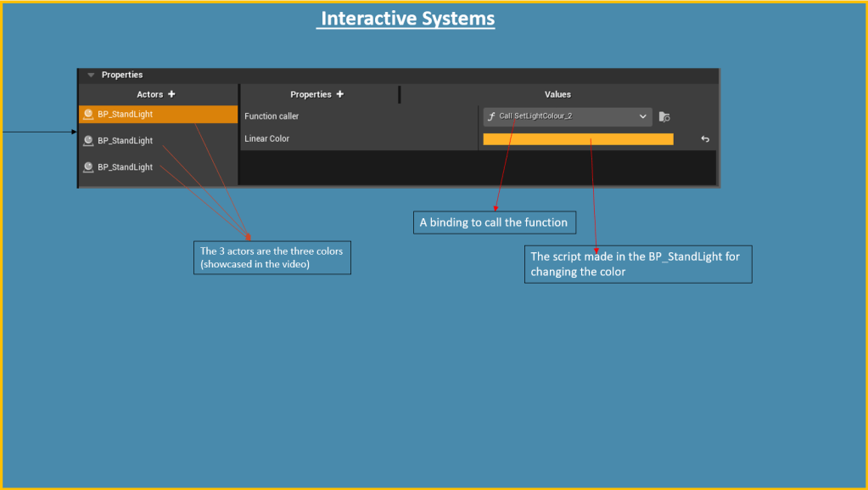Select the second BP_StandLight actor name

click(x=126, y=140)
